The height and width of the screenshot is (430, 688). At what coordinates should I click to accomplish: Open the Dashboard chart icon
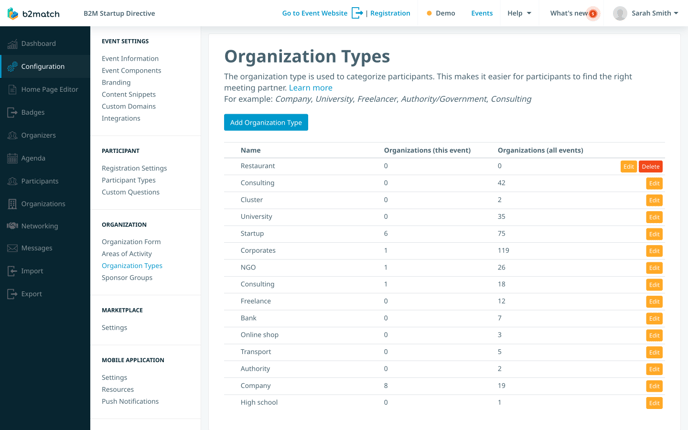click(12, 44)
